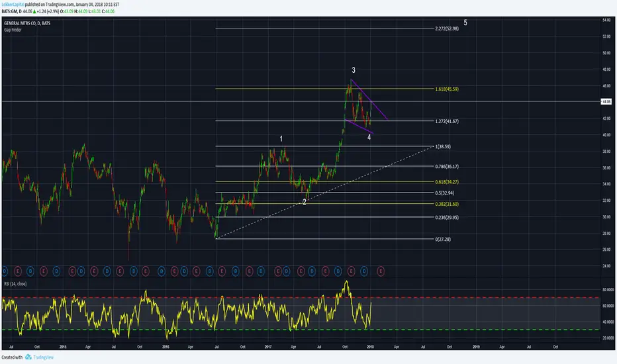Screen dimensions: 617x364
Task: Click the 30.00 price axis label
Action: point(607,217)
